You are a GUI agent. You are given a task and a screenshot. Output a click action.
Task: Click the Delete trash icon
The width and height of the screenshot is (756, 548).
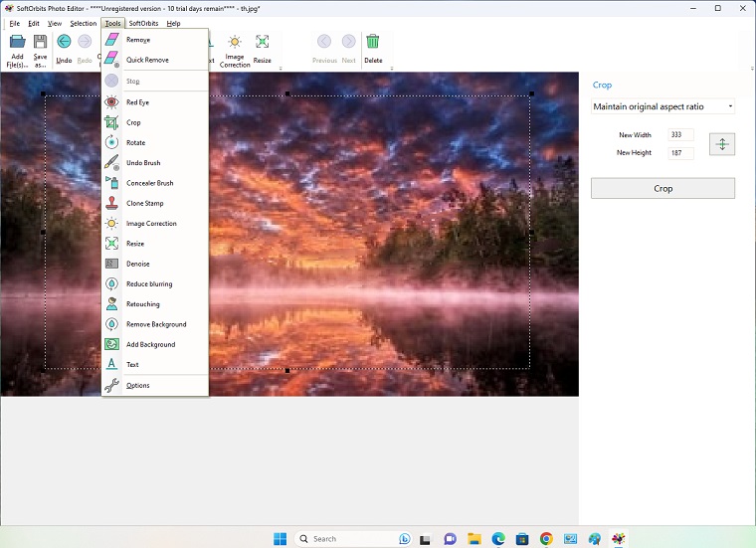(x=373, y=42)
